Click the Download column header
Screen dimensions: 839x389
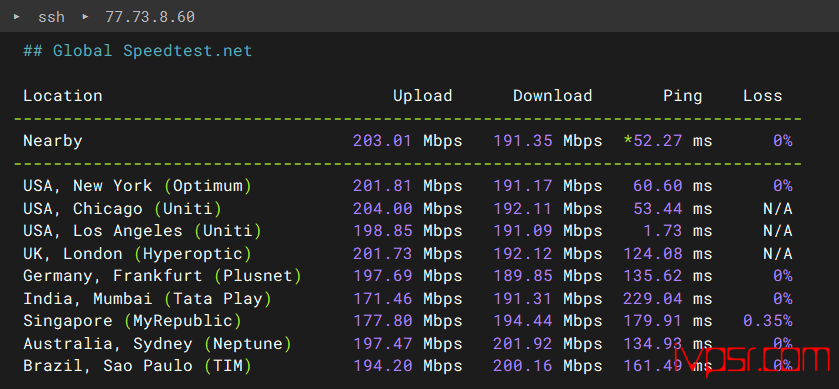553,96
